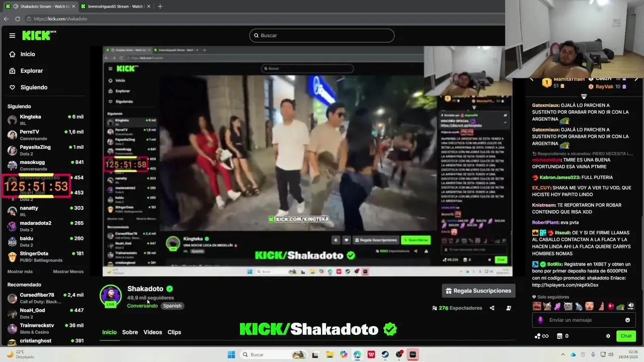Image resolution: width=644 pixels, height=362 pixels.
Task: Click Enviar un mensaje chat input
Action: click(x=584, y=320)
